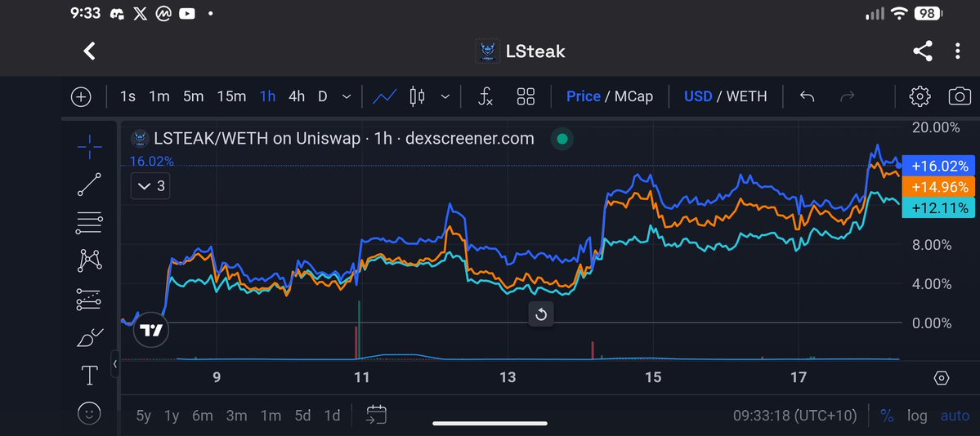Screen dimensions: 980x436
Task: Select the 1h timeframe
Action: pyautogui.click(x=267, y=97)
